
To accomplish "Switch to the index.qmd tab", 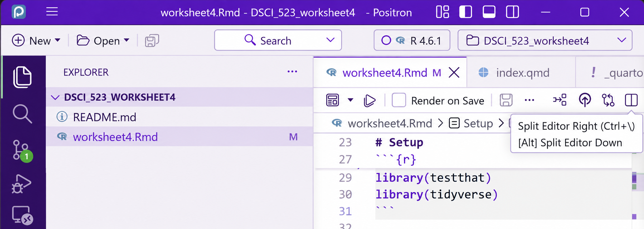I will point(521,73).
